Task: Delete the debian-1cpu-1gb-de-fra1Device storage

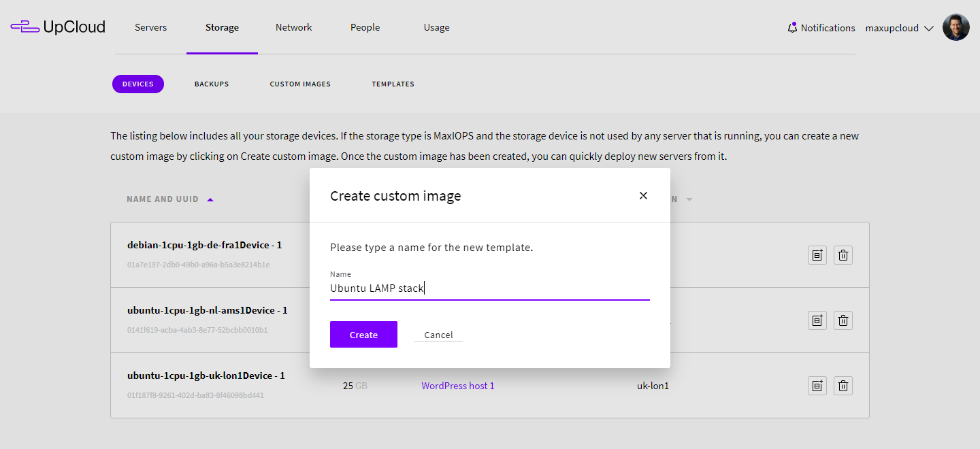Action: (843, 255)
